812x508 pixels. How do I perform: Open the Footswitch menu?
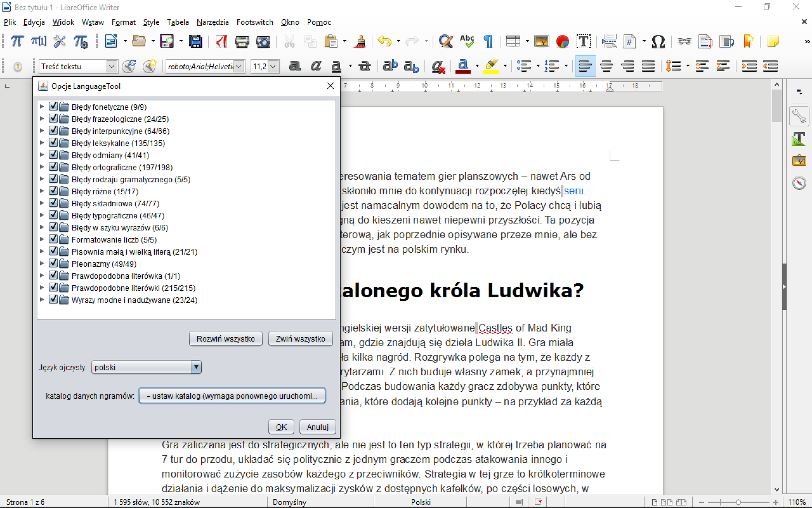pos(255,22)
